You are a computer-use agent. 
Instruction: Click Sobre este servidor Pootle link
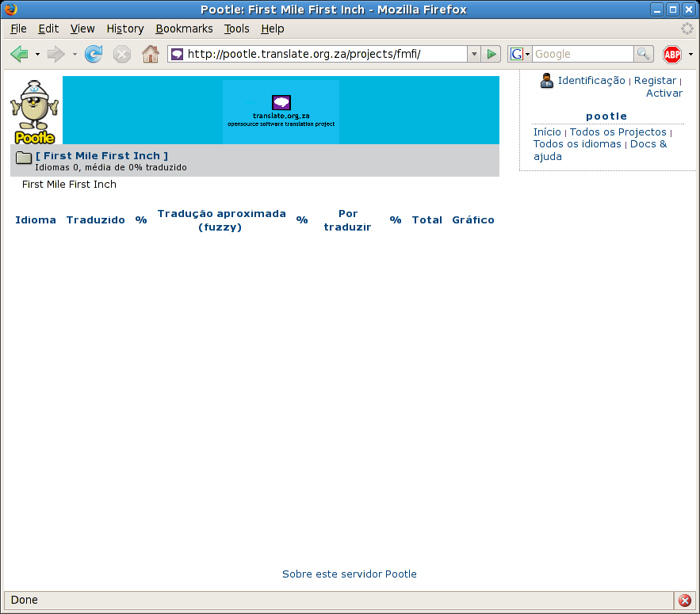tap(349, 574)
